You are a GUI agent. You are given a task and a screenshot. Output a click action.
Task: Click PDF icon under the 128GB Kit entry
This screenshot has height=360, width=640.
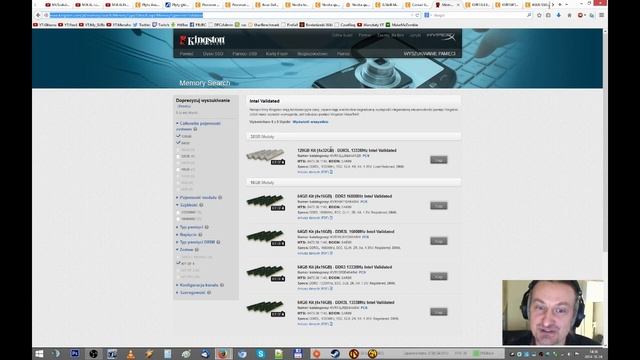(331, 172)
